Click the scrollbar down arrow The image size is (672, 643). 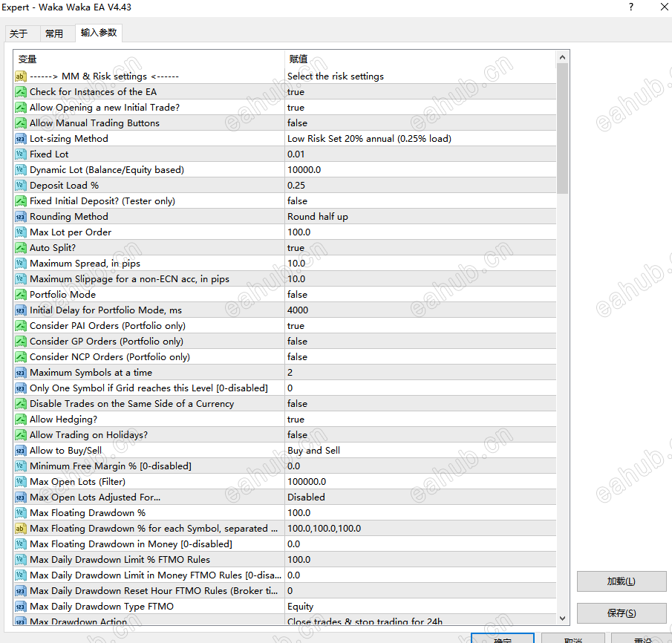click(x=563, y=618)
